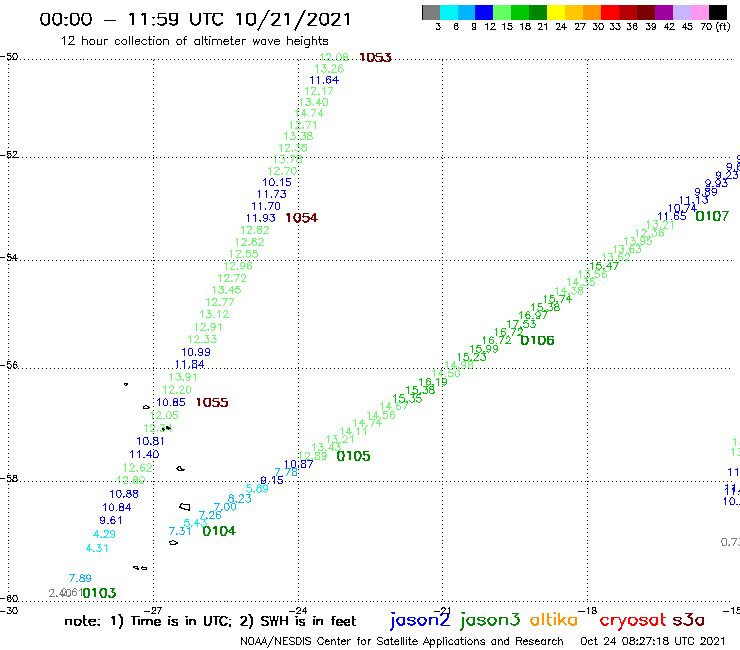Click the lavender legend swatch
The height and width of the screenshot is (650, 740).
[681, 12]
